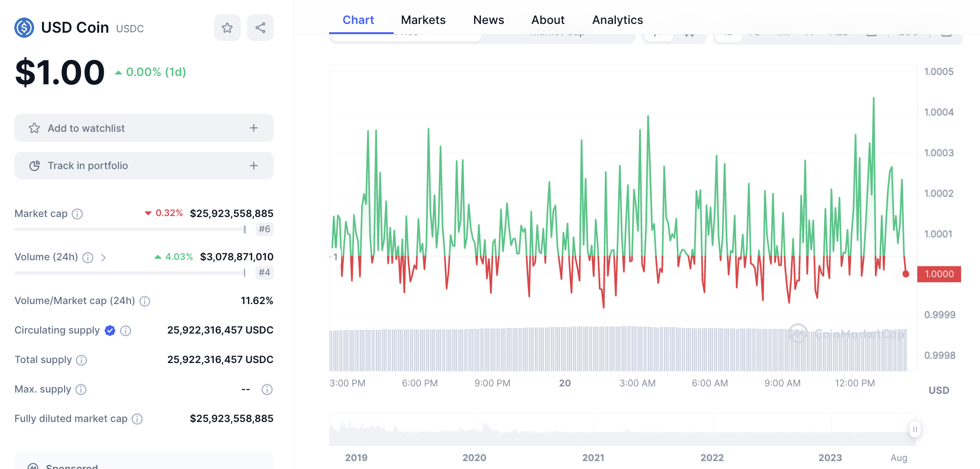The image size is (980, 469).
Task: Click Volume/Market cap (24h) info icon
Action: click(145, 301)
